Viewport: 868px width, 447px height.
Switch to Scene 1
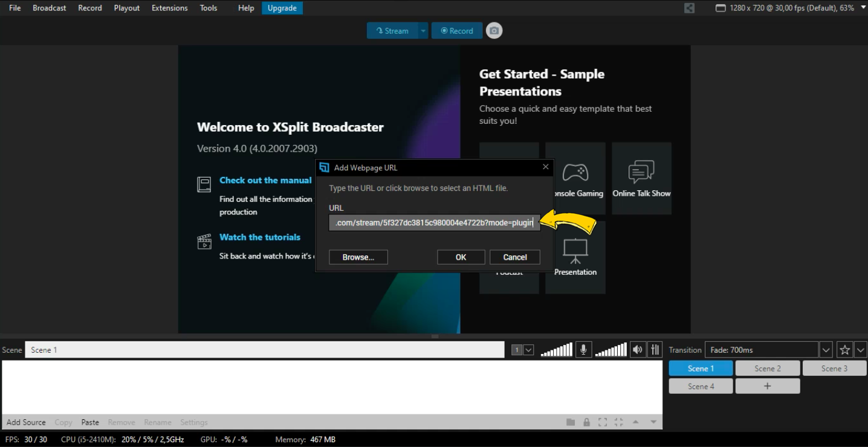tap(701, 368)
